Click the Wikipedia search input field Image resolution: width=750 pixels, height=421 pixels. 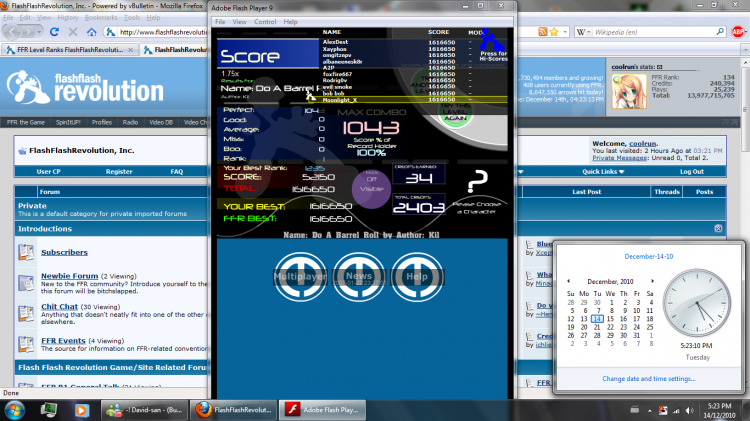point(653,32)
